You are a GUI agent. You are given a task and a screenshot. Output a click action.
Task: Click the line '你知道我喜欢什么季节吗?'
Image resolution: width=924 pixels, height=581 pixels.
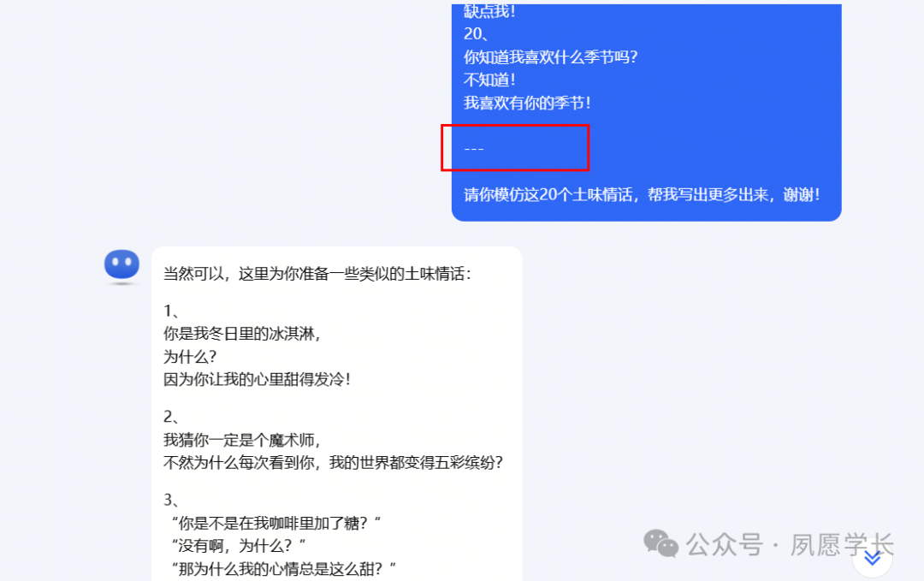(x=550, y=57)
